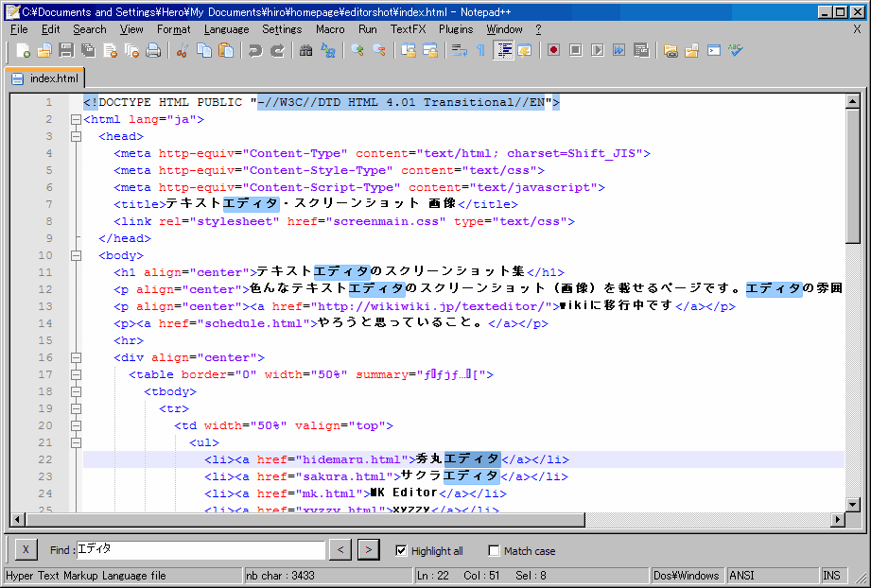Close the search bar with the X button

(x=26, y=550)
